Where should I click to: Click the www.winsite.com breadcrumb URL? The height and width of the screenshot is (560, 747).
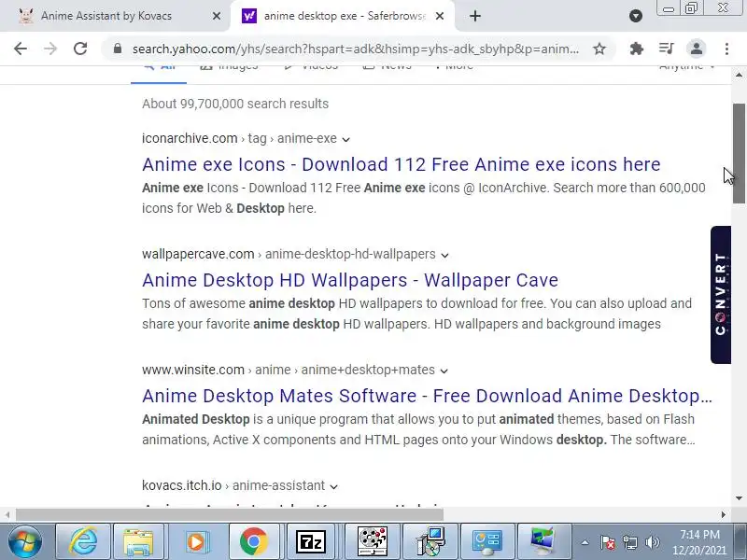click(x=289, y=370)
